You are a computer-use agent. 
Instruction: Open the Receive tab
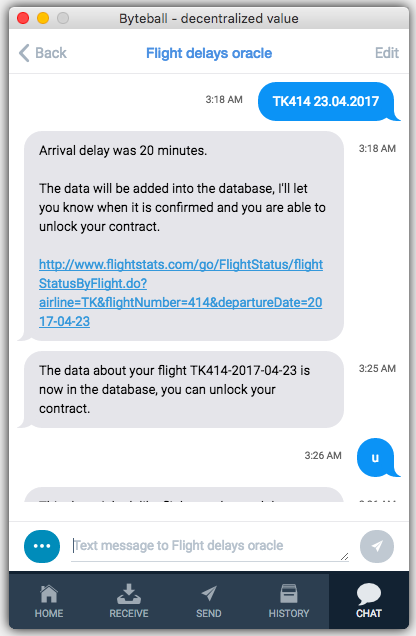(129, 601)
